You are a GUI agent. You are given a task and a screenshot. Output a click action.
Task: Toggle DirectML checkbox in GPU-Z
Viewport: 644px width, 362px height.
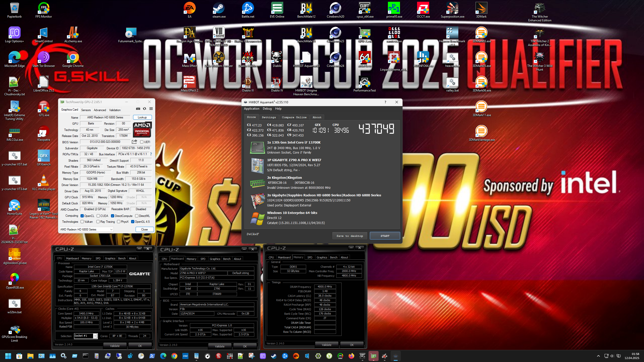coord(137,216)
